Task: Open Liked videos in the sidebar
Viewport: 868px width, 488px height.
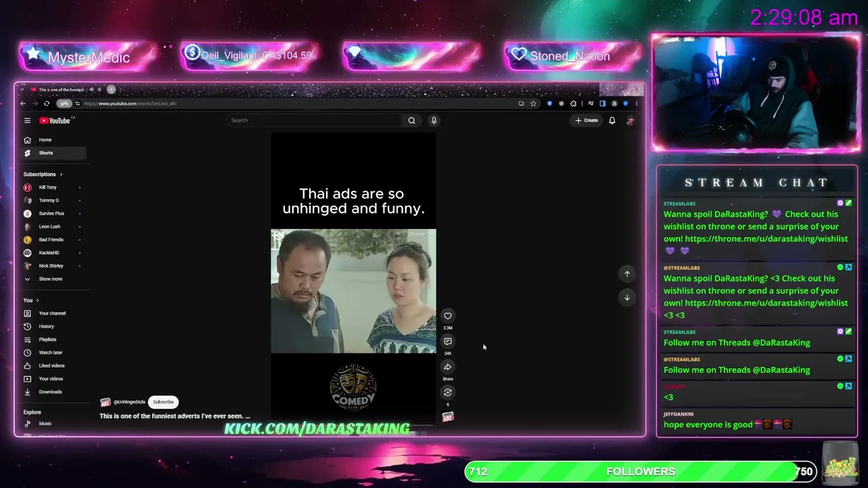Action: 54,366
